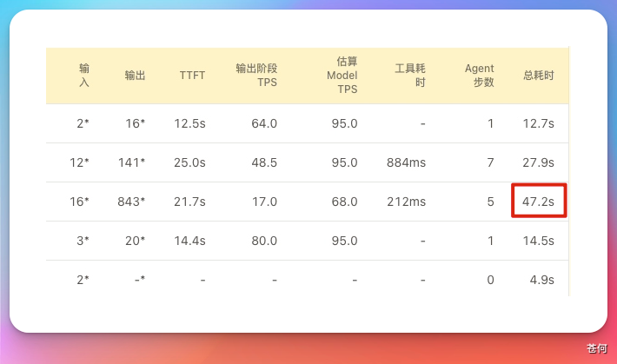Image resolution: width=617 pixels, height=364 pixels.
Task: Select the output cell 20*
Action: [x=135, y=241]
